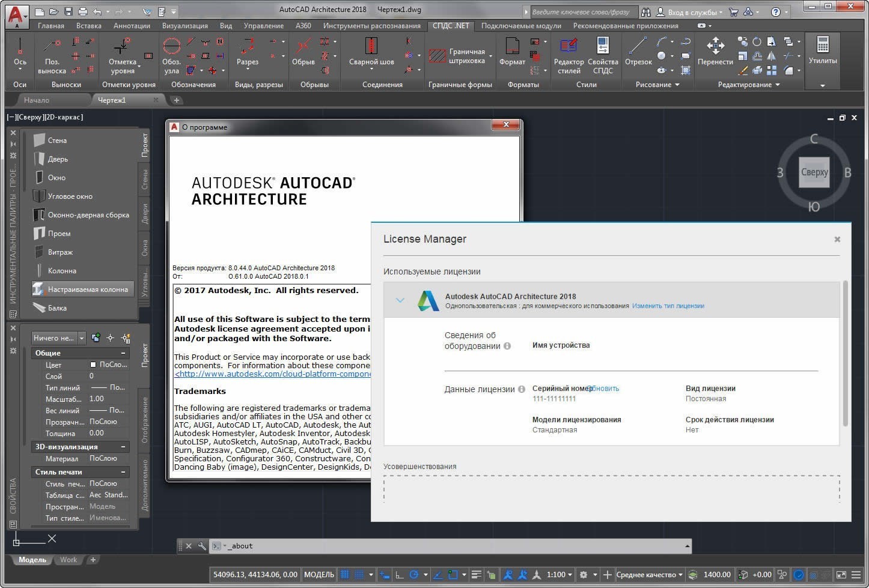The height and width of the screenshot is (588, 869).
Task: Switch to the Визуализация ribbon tab
Action: 184,26
